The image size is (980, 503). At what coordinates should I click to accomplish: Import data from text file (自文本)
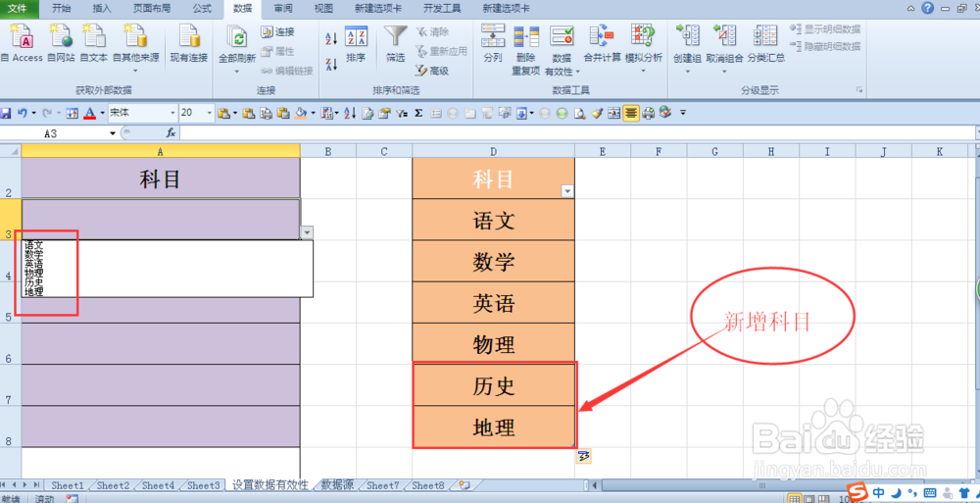click(94, 42)
